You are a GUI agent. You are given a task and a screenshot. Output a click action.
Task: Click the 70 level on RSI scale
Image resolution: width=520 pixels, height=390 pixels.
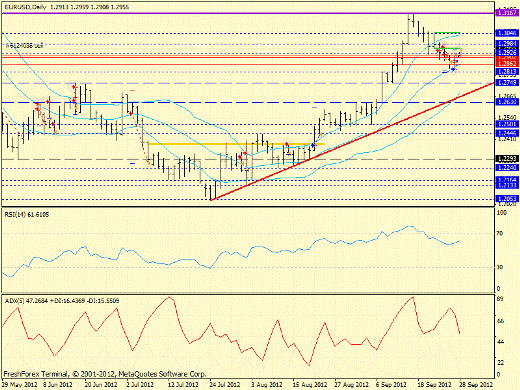click(x=500, y=234)
